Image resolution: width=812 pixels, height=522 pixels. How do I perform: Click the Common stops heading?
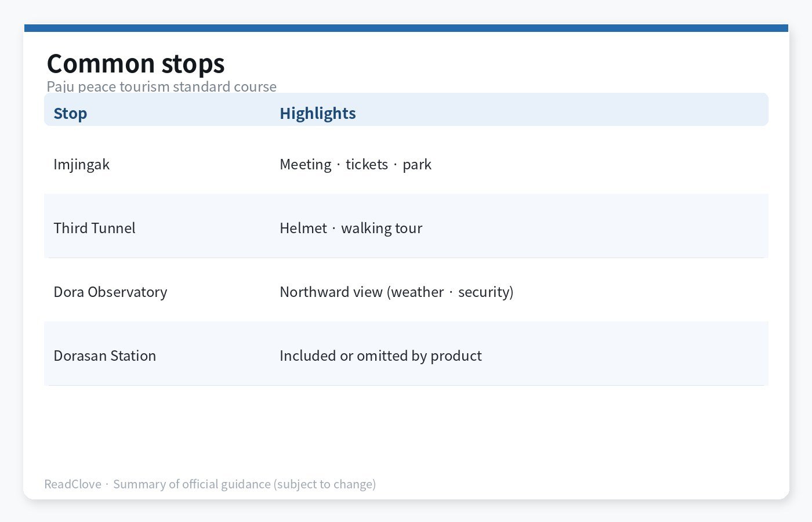(136, 63)
